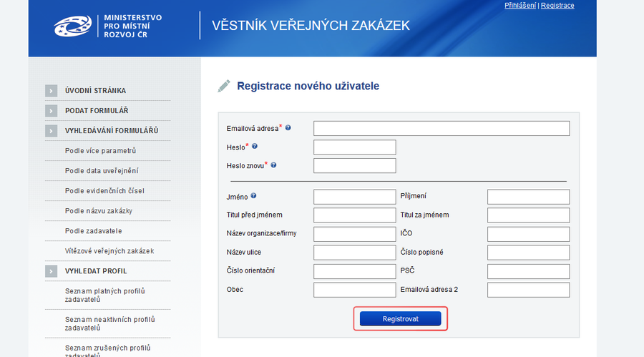Click help icon next to Emailová adresa
The height and width of the screenshot is (357, 644).
288,128
